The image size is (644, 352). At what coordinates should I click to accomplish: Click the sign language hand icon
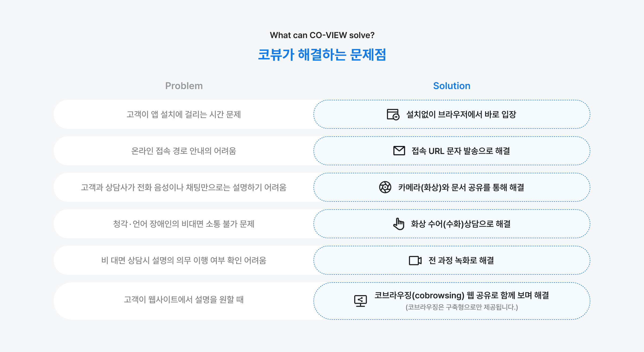[x=399, y=224]
